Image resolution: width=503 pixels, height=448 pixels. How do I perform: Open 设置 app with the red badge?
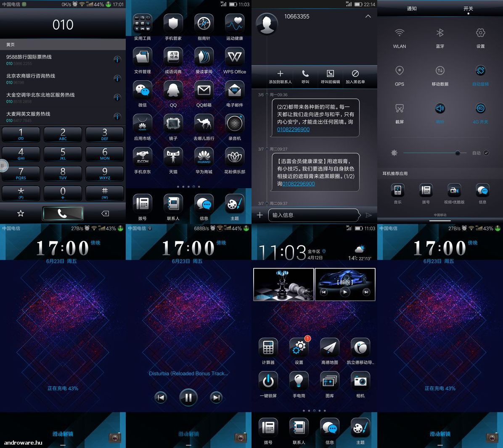pos(299,348)
